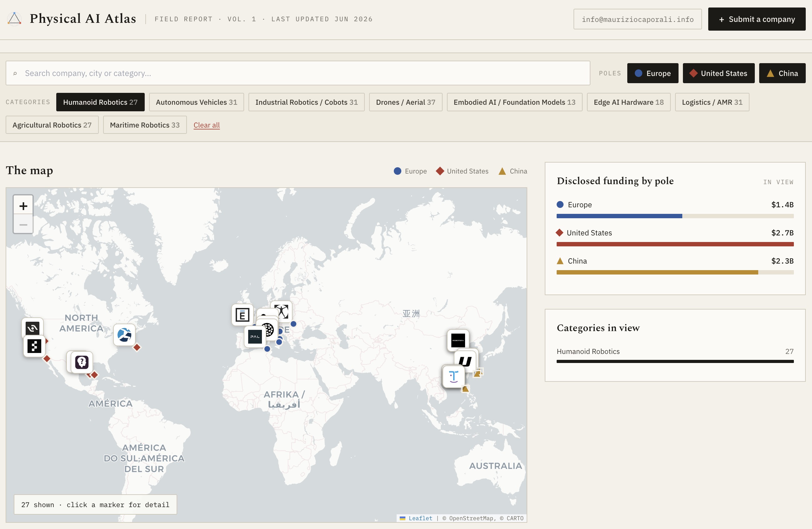Filter by Maritime Robotics category

tap(145, 125)
